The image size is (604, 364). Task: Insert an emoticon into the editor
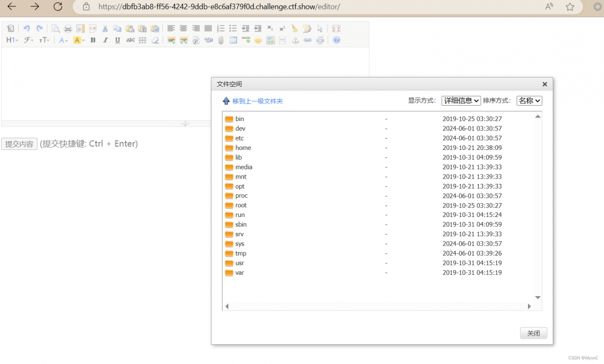click(258, 40)
